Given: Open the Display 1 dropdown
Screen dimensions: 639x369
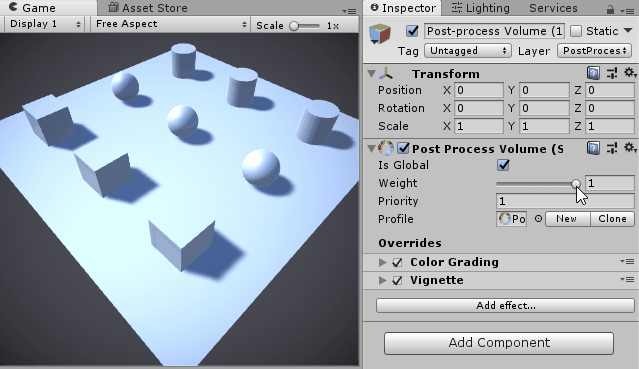Looking at the screenshot, I should (44, 24).
